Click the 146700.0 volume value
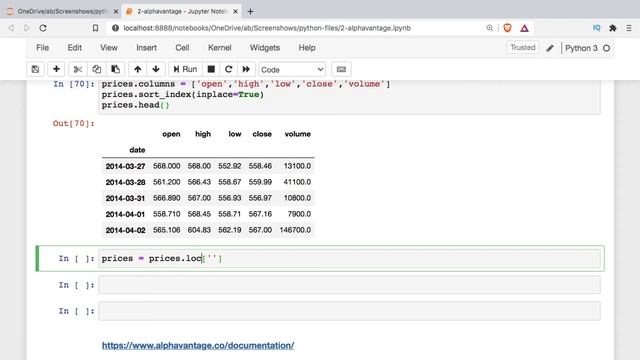The image size is (640, 360). [295, 230]
